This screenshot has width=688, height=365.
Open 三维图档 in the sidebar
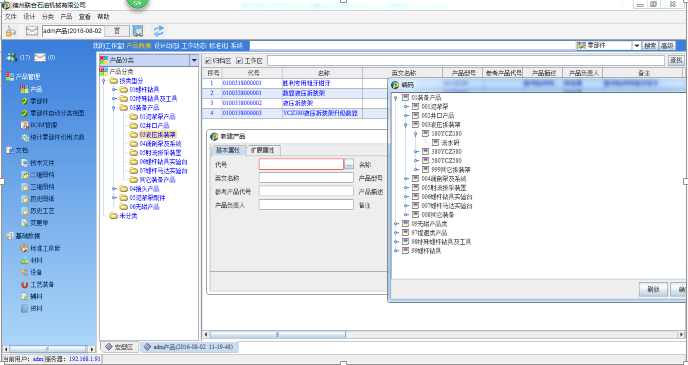point(42,187)
